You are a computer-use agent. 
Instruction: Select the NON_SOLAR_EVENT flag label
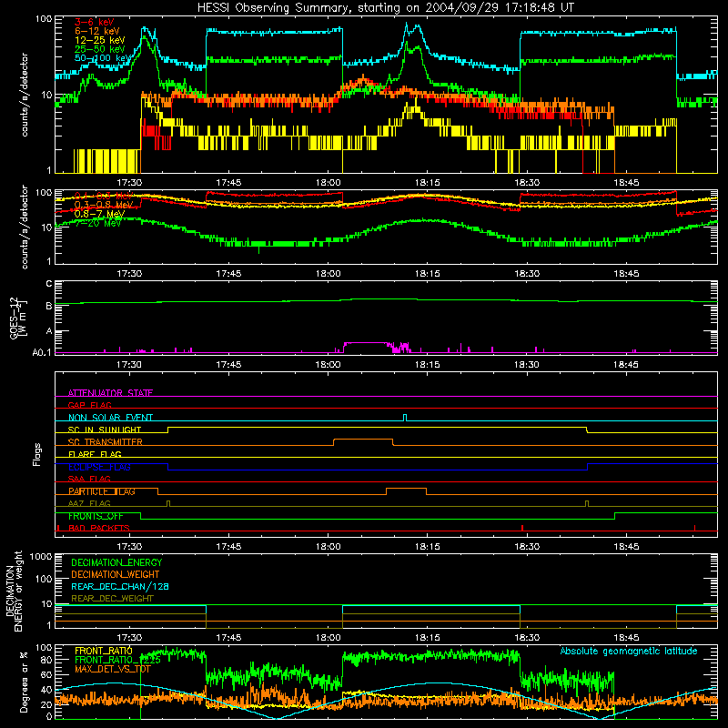tap(110, 418)
